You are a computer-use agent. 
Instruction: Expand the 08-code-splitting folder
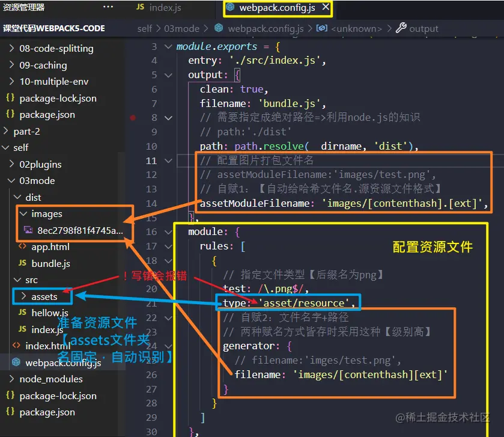tap(56, 49)
